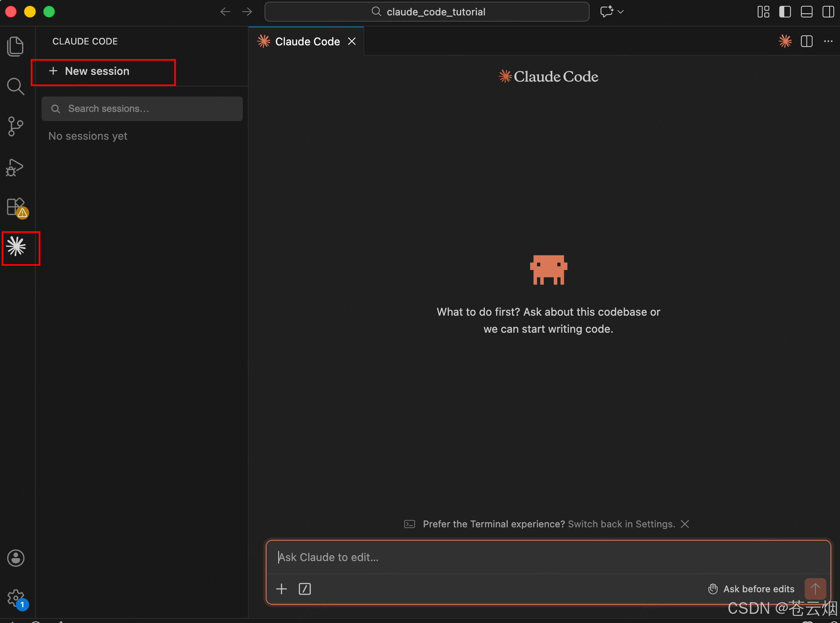Screen dimensions: 840x623
Task: Go back with the left arrow
Action: 225,12
